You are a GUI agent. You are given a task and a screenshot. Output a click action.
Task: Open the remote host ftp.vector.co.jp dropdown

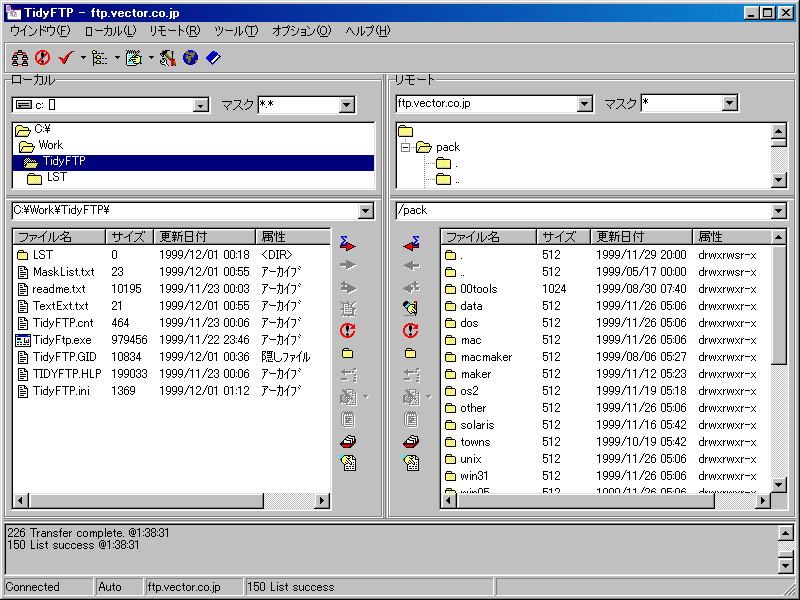tap(584, 104)
